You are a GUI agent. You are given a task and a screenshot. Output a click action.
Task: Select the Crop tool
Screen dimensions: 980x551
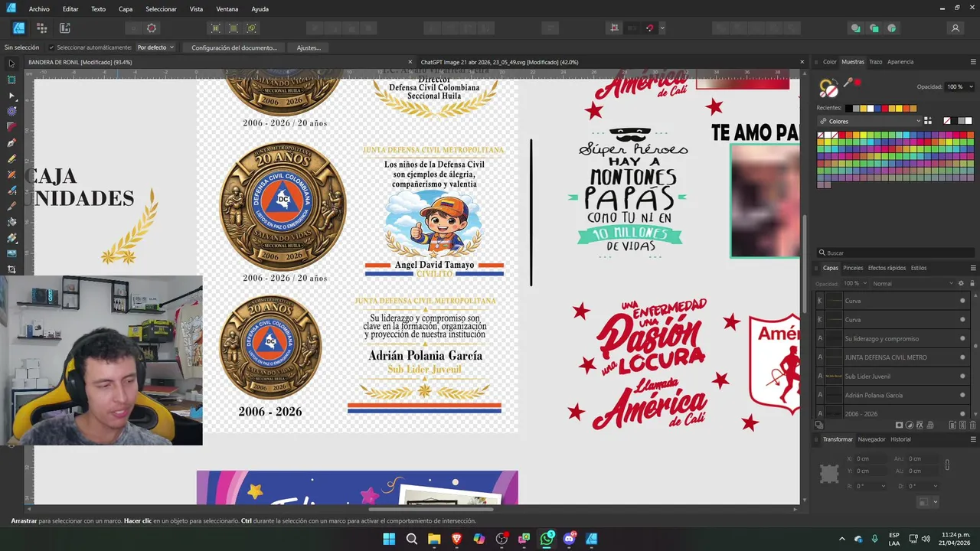[11, 269]
